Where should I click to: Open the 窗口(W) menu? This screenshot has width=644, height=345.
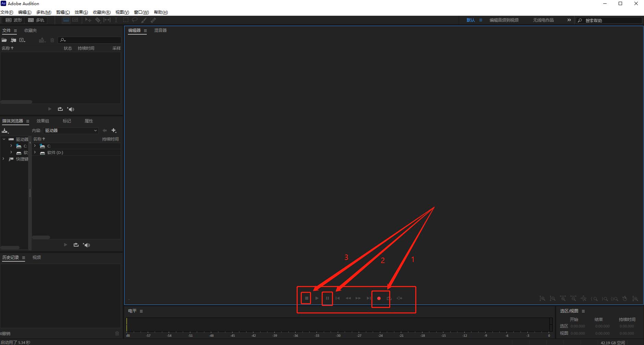(141, 12)
